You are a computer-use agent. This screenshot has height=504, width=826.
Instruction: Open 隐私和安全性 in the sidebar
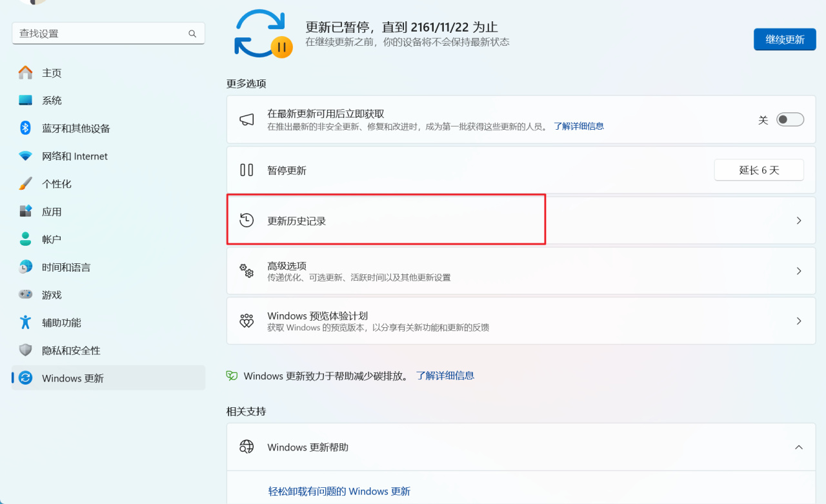[108, 350]
